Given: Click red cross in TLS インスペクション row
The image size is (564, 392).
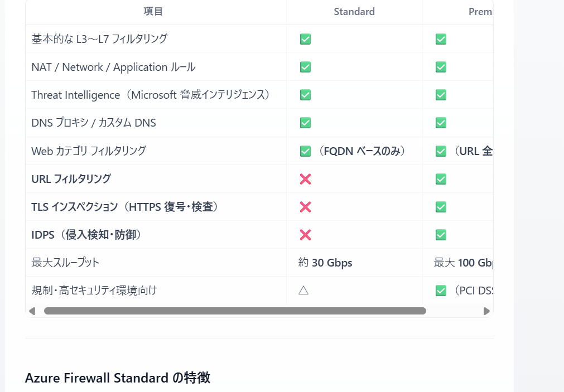Looking at the screenshot, I should coord(305,207).
